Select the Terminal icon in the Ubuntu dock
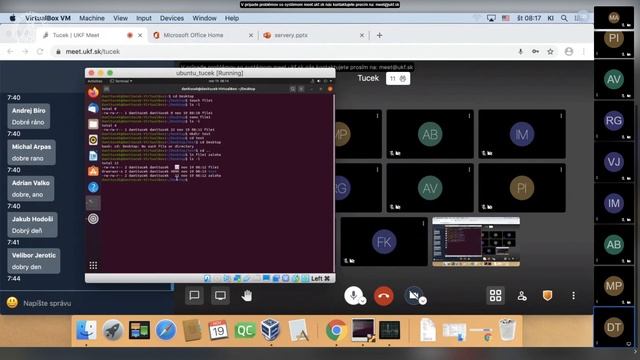This screenshot has width=640, height=360. point(93,203)
